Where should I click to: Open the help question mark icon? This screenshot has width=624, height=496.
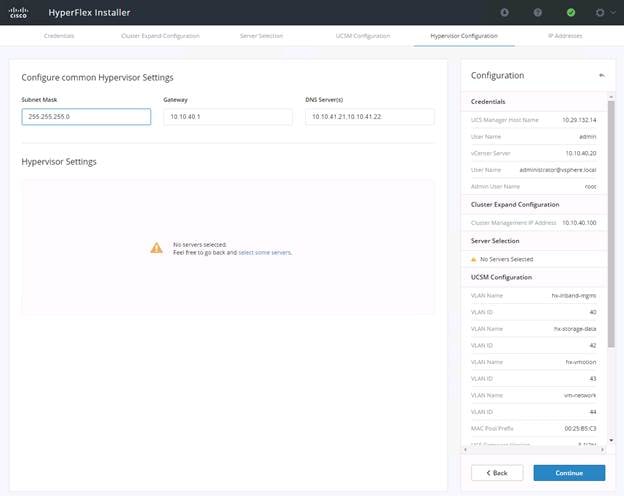[537, 12]
